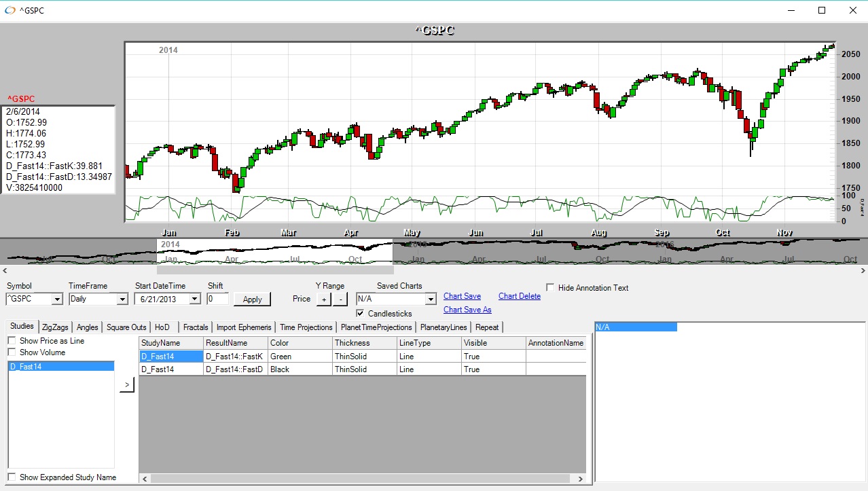Open the Symbol dropdown
Viewport: 868px width, 491px height.
tap(57, 299)
